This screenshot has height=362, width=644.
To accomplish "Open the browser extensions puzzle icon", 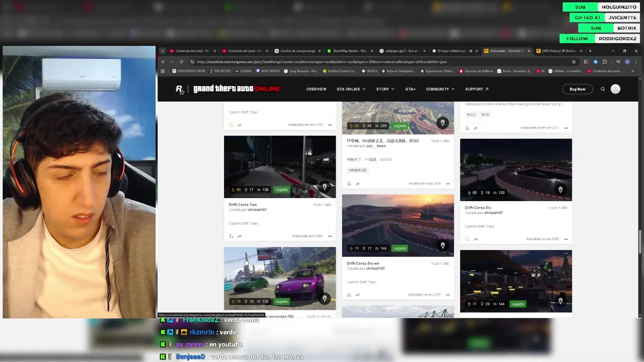I will tap(605, 62).
